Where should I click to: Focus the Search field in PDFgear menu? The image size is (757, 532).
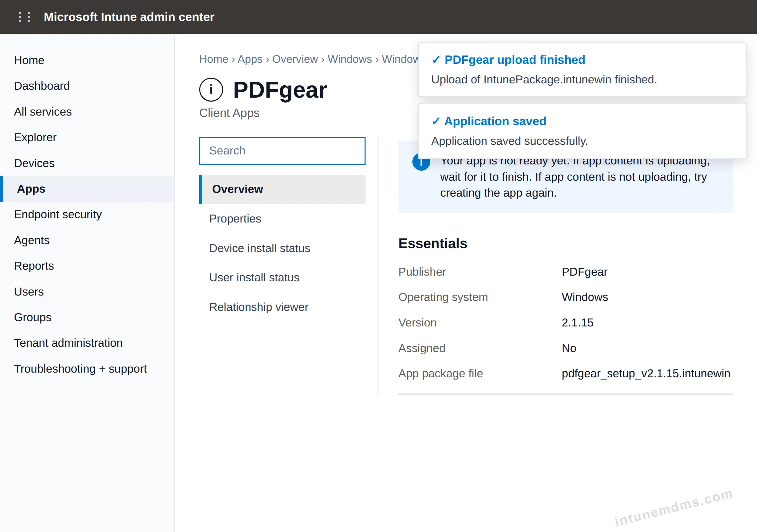coord(282,151)
